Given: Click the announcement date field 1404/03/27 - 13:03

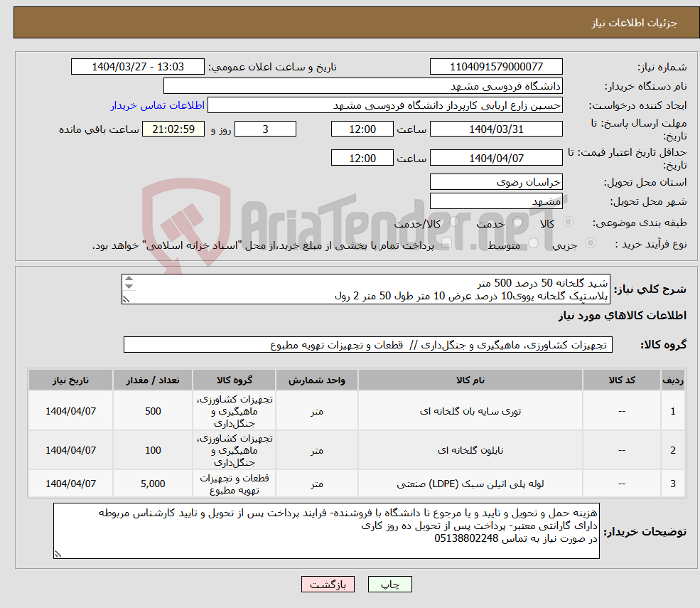Looking at the screenshot, I should click(x=137, y=67).
